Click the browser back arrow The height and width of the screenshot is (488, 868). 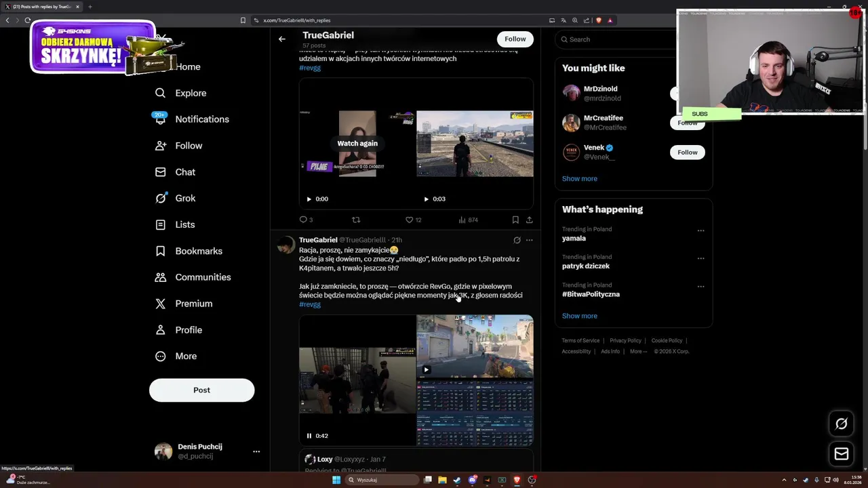7,20
